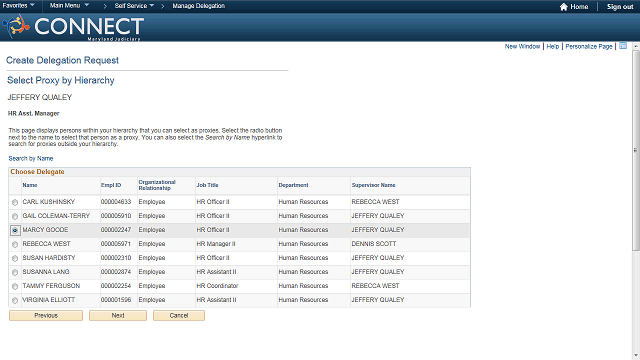
Task: Click the Cancel button
Action: click(179, 316)
